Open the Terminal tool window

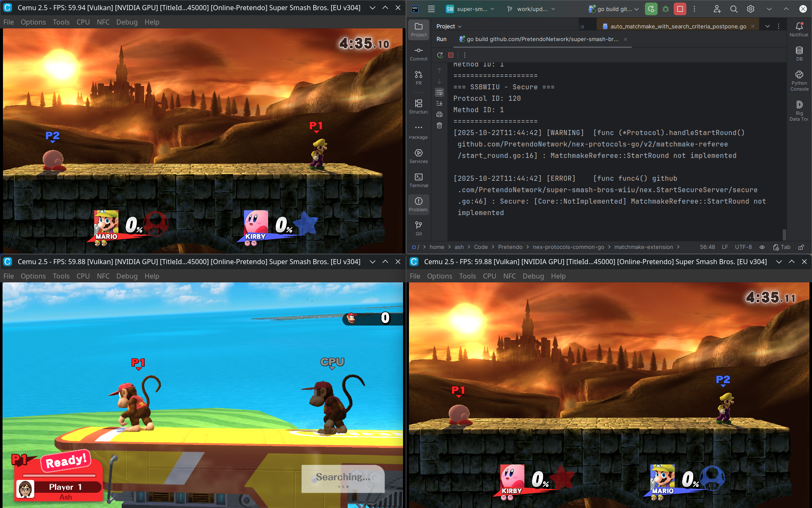point(419,180)
